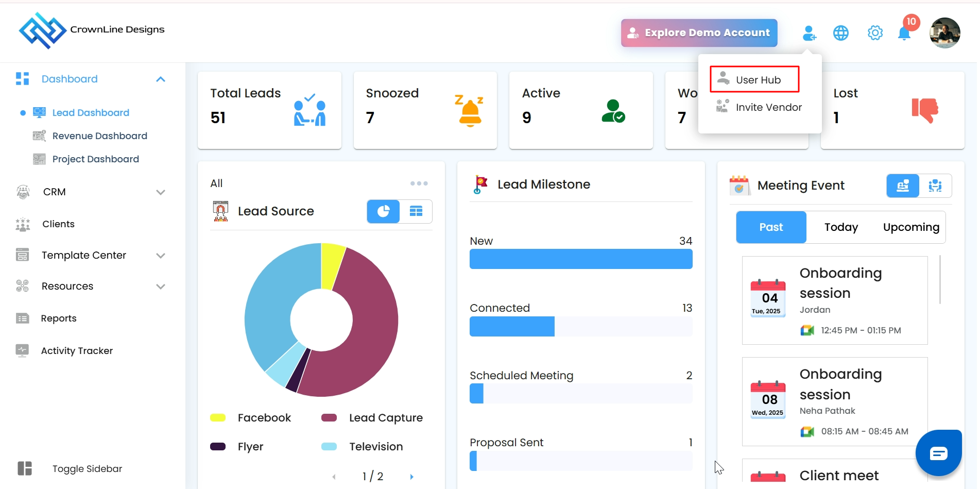
Task: Click the Facebook yellow legend swatch
Action: click(x=218, y=418)
